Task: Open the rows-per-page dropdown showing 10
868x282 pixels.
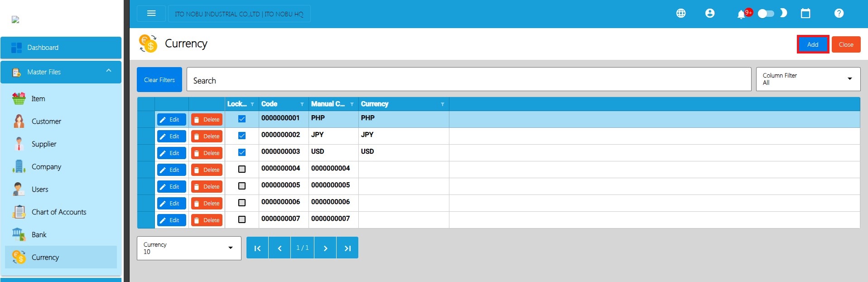Action: 188,248
